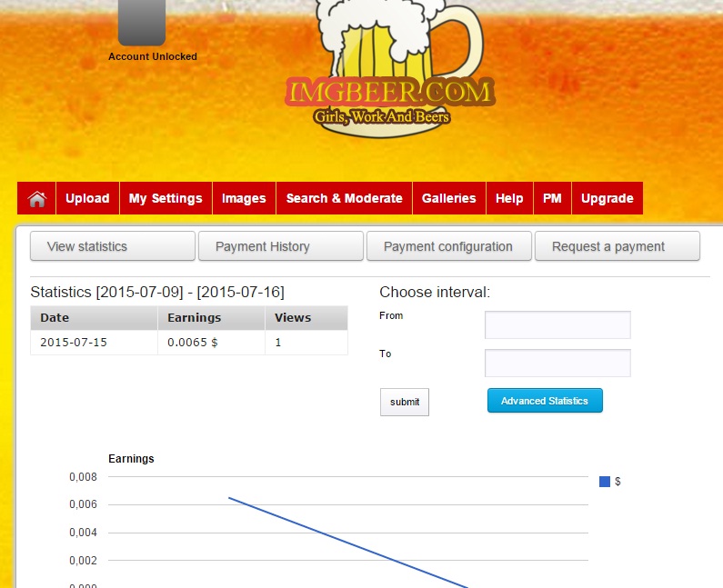Open the Images page
This screenshot has height=588, width=723.
point(244,199)
